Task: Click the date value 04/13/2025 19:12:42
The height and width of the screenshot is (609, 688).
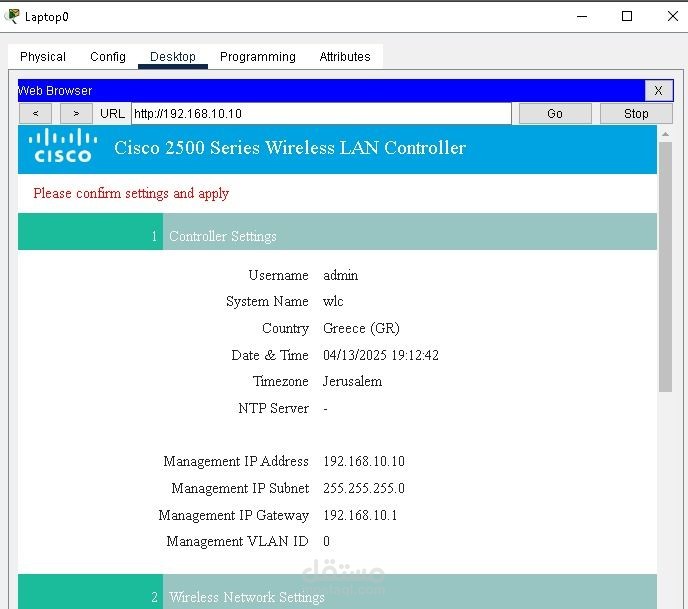Action: tap(381, 355)
